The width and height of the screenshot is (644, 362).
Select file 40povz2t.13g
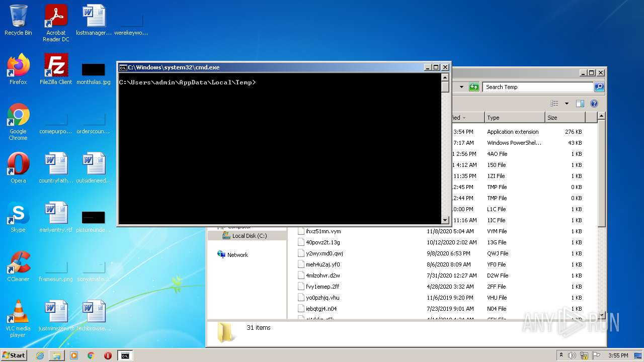[323, 242]
